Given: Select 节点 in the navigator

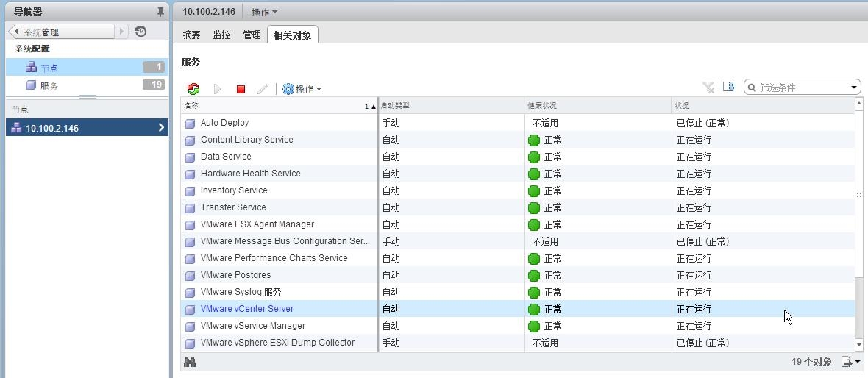Looking at the screenshot, I should pos(87,68).
